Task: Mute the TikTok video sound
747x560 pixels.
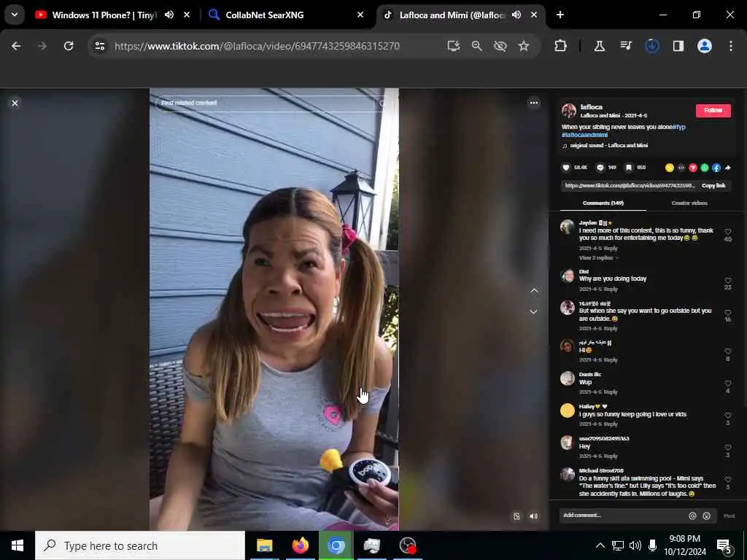Action: (533, 516)
